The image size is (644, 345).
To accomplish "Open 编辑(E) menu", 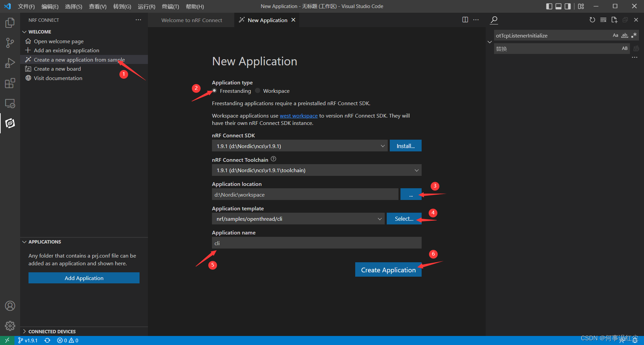I will pos(50,6).
